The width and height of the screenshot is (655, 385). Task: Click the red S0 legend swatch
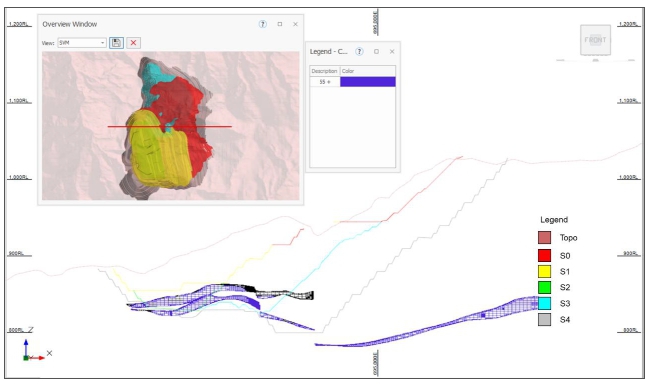544,256
